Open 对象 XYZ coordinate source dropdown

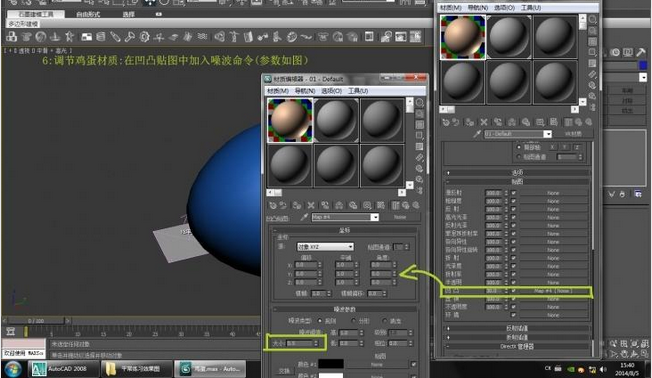325,247
